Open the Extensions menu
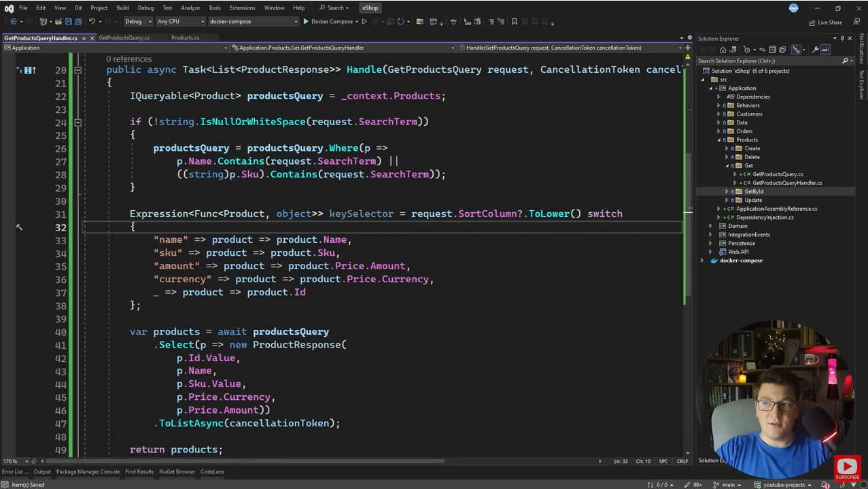 (x=242, y=8)
